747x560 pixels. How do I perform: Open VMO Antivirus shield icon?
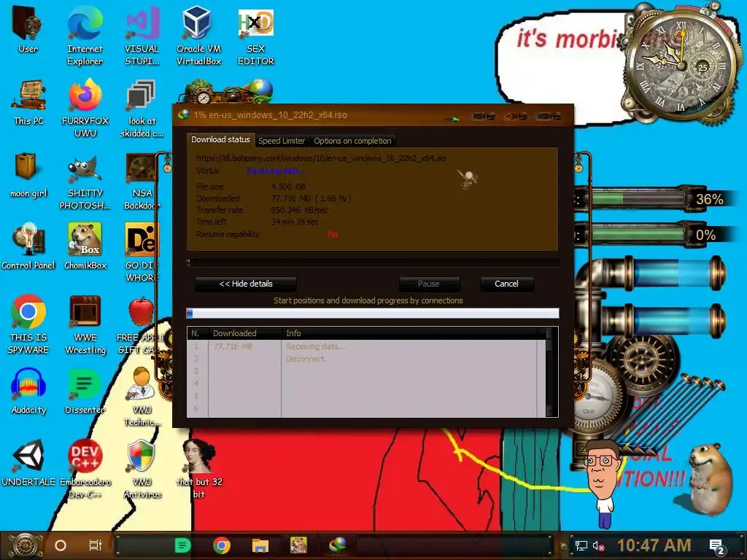(142, 470)
